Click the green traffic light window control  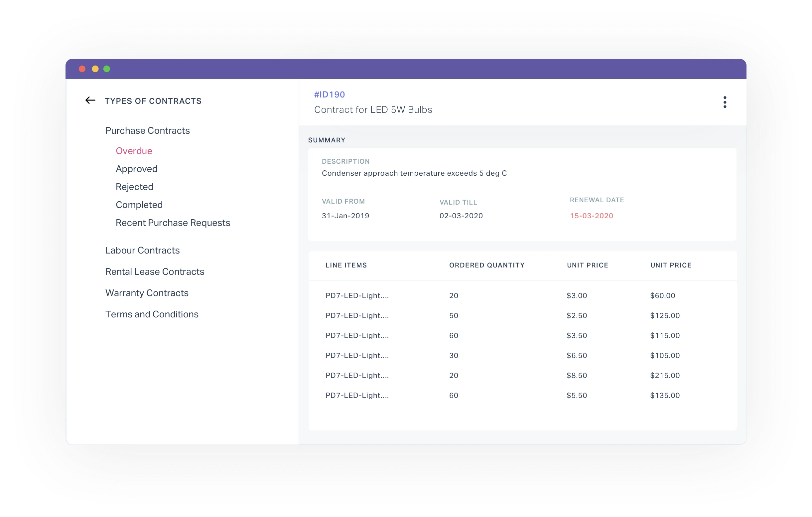point(107,69)
